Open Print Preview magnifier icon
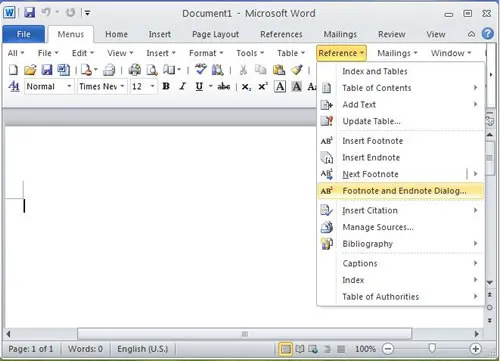This screenshot has height=361, width=500. click(152, 70)
